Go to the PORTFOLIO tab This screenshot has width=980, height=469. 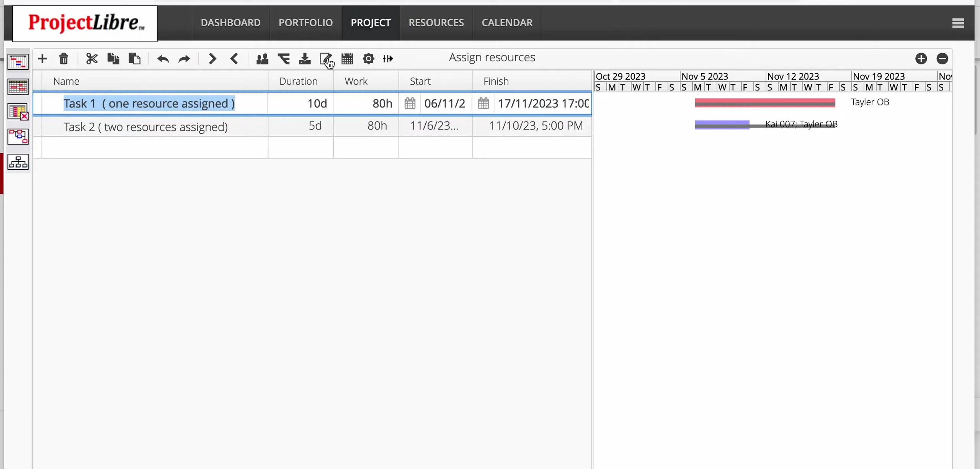click(x=305, y=23)
